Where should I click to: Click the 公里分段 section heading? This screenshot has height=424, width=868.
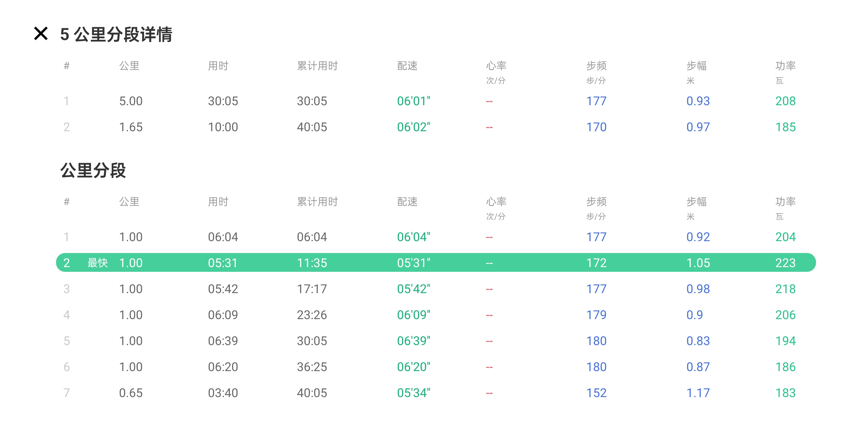pyautogui.click(x=93, y=170)
